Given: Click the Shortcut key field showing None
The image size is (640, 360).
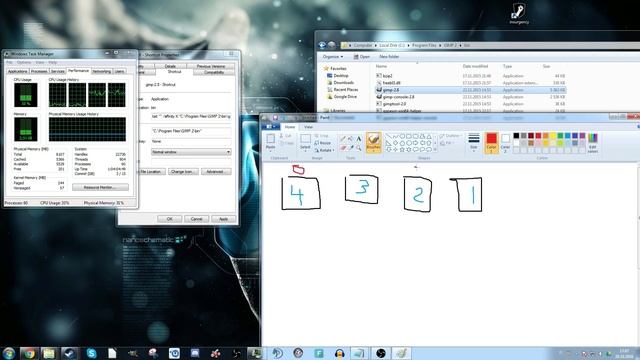Looking at the screenshot, I should [x=191, y=141].
